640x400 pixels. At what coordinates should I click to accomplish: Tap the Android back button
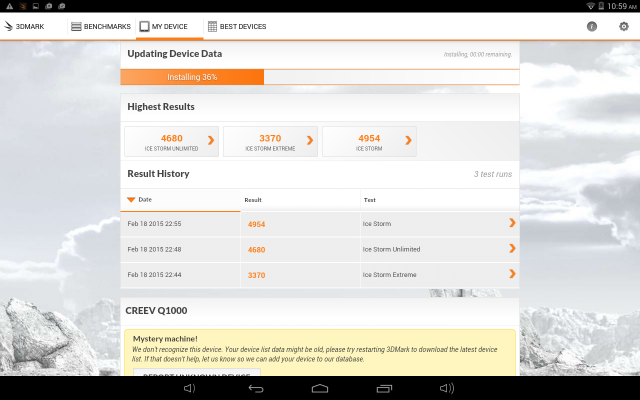[256, 388]
